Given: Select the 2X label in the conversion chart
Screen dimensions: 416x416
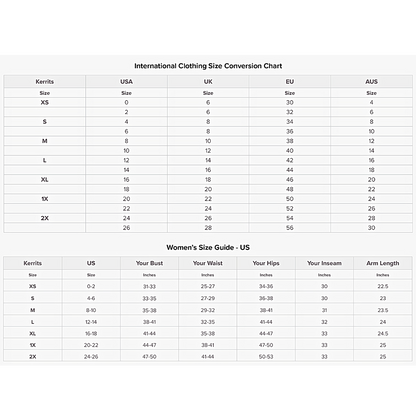Looking at the screenshot, I should point(45,218).
